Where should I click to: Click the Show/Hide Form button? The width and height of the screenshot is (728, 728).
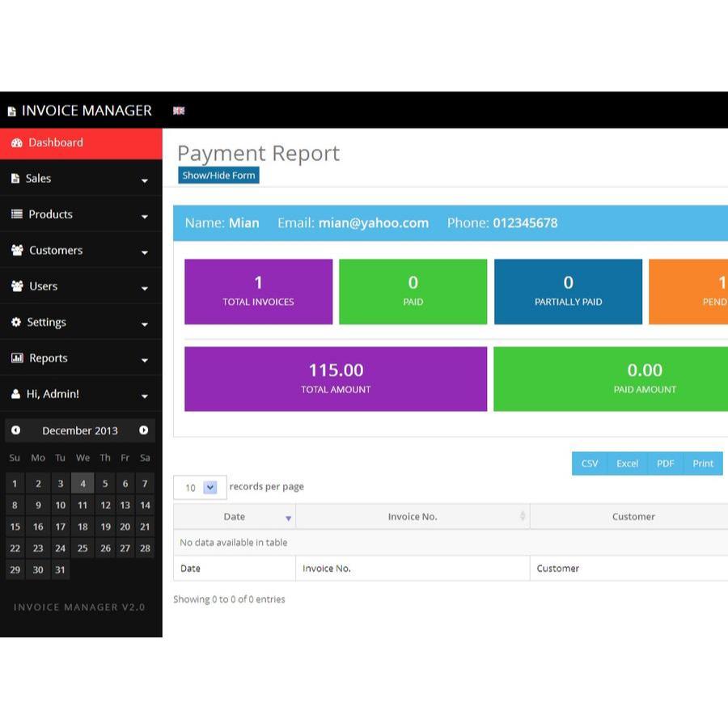(218, 175)
